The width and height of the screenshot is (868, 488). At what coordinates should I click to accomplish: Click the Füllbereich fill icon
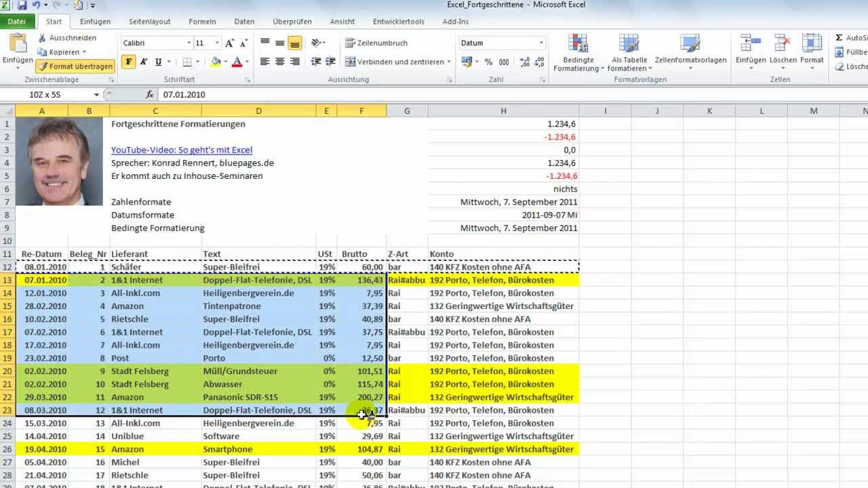[840, 52]
